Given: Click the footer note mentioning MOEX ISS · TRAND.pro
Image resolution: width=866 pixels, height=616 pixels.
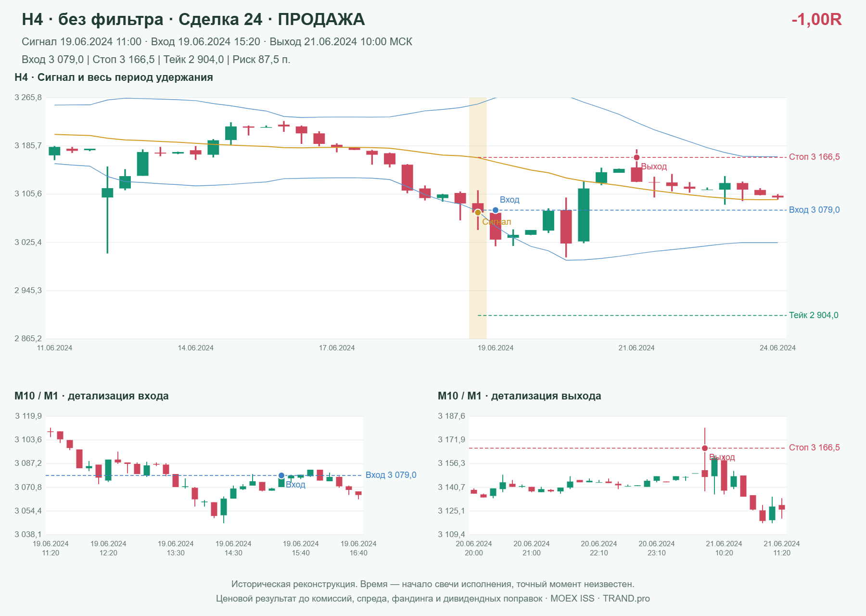Looking at the screenshot, I should (433, 599).
